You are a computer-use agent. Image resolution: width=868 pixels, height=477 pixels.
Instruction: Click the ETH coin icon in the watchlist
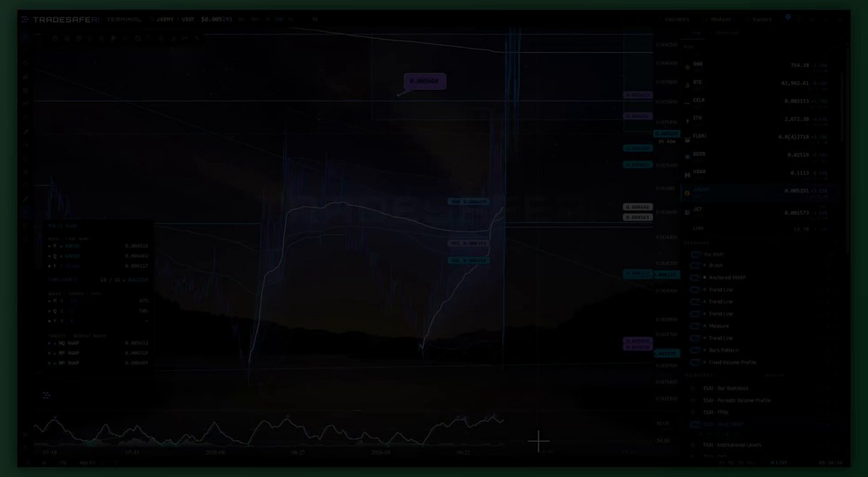pos(687,121)
